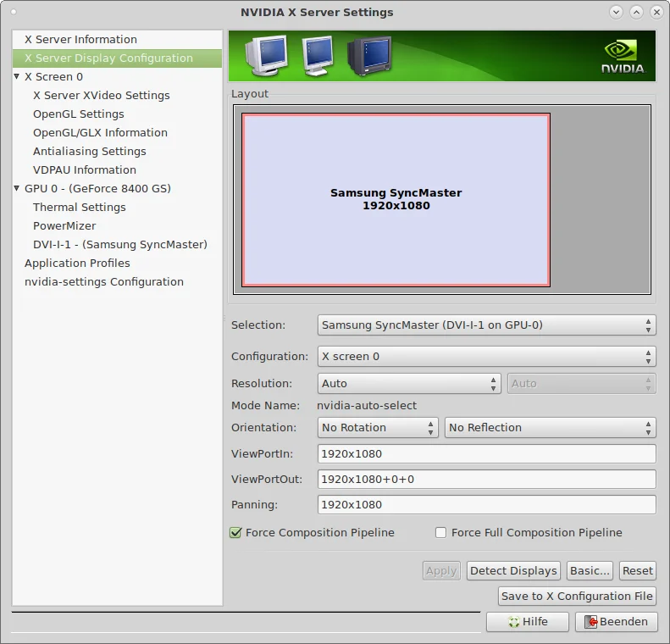Click the dark CRT monitor banner icon
Screen dimensions: 670x644
coord(369,56)
